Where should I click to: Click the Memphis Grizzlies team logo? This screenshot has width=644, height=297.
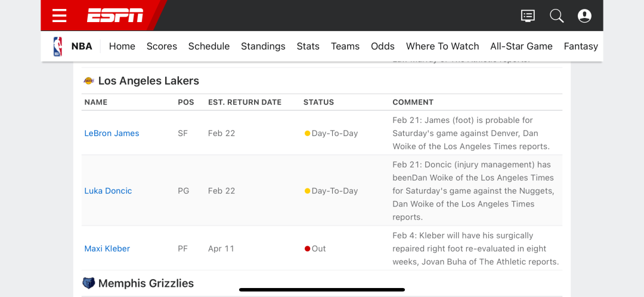click(89, 283)
